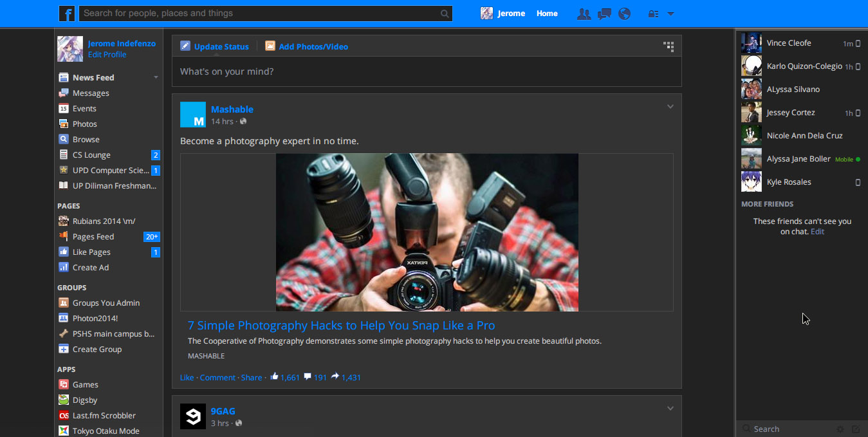Screen dimensions: 868x437
Task: Select News Feed in the sidebar
Action: [x=93, y=77]
